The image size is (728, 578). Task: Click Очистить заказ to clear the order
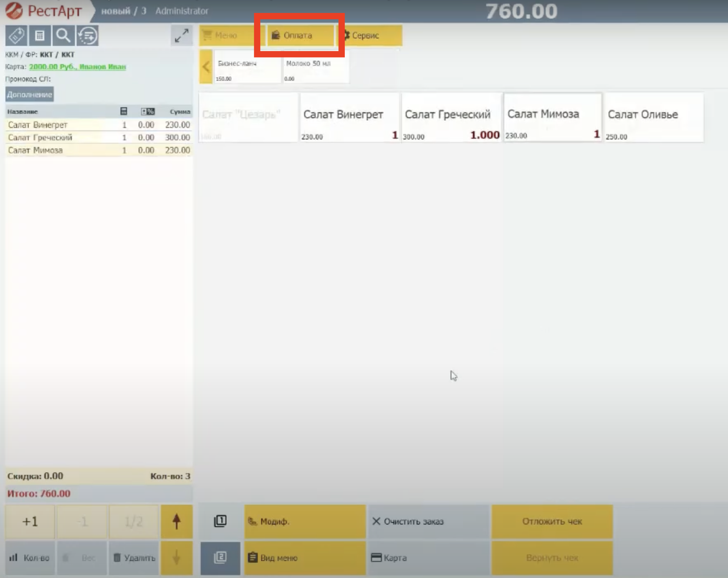click(x=428, y=522)
